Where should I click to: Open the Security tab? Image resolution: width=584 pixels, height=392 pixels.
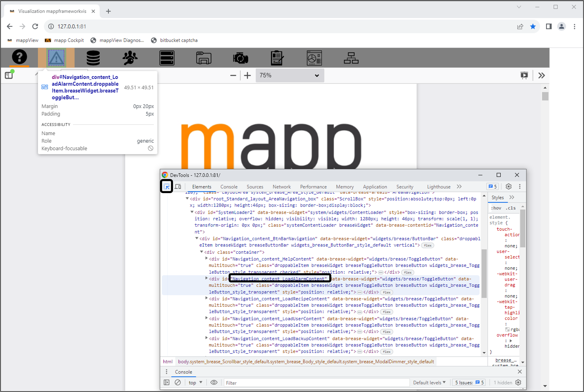pos(405,187)
